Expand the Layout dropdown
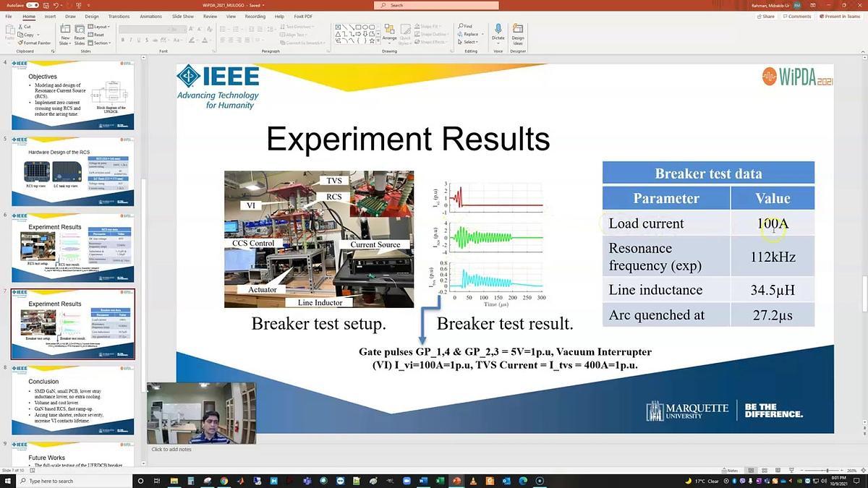 tap(101, 27)
